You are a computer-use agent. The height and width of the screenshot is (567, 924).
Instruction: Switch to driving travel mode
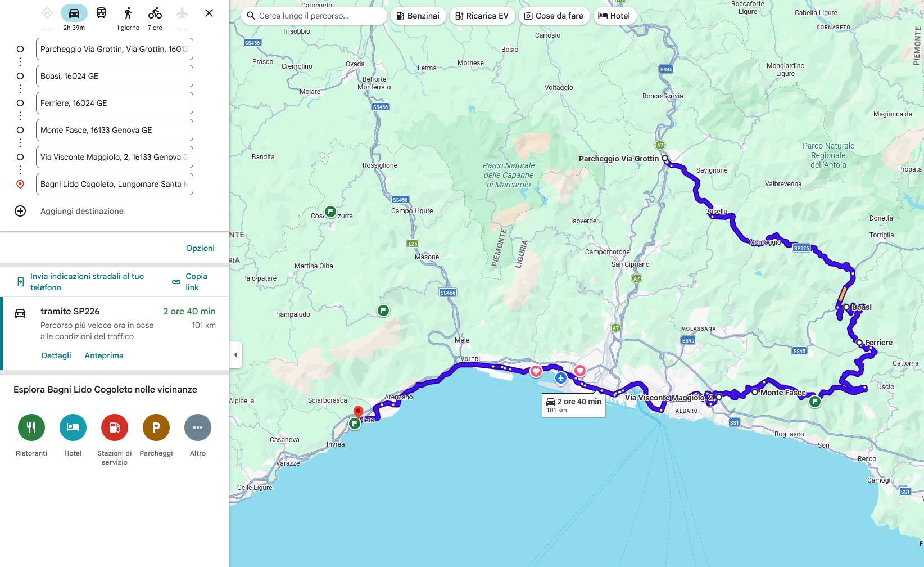(x=74, y=13)
